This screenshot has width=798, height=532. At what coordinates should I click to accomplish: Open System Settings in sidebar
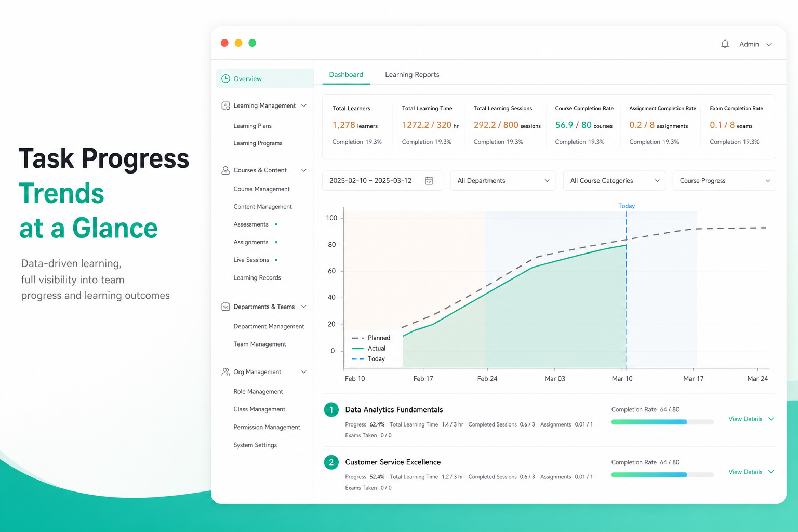tap(255, 445)
